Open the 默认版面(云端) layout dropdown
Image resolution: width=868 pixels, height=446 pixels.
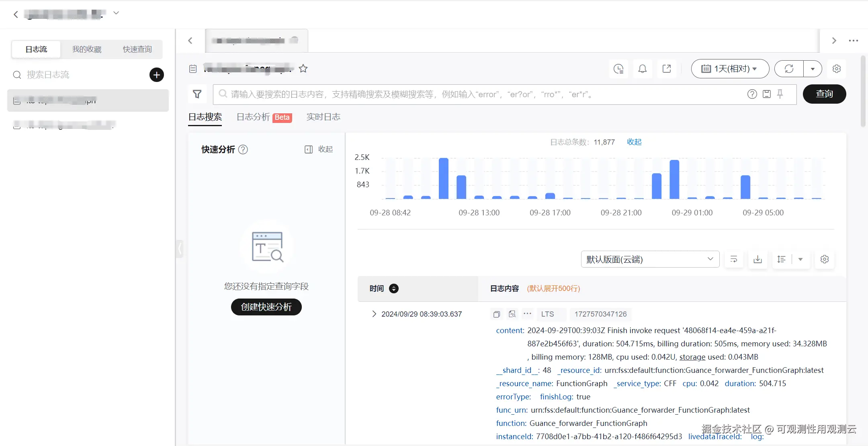pos(650,259)
